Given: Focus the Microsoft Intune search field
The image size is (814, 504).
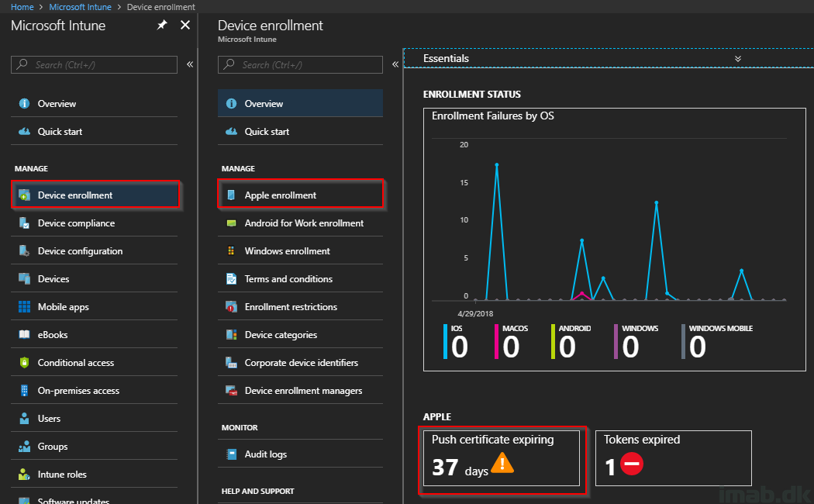Looking at the screenshot, I should (x=94, y=65).
